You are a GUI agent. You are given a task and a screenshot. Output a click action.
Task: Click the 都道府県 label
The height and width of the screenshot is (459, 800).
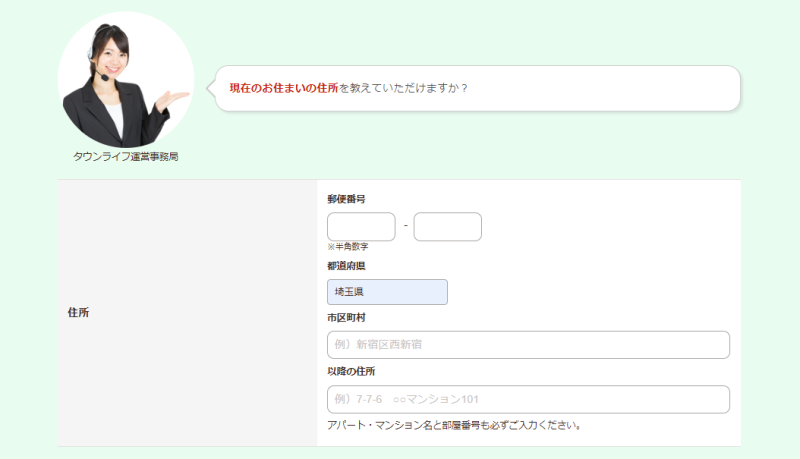(346, 266)
